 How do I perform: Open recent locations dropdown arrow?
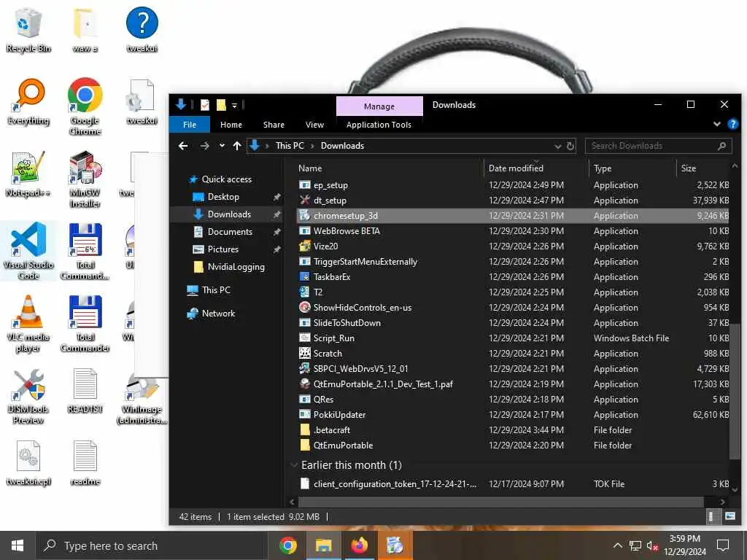pyautogui.click(x=222, y=146)
